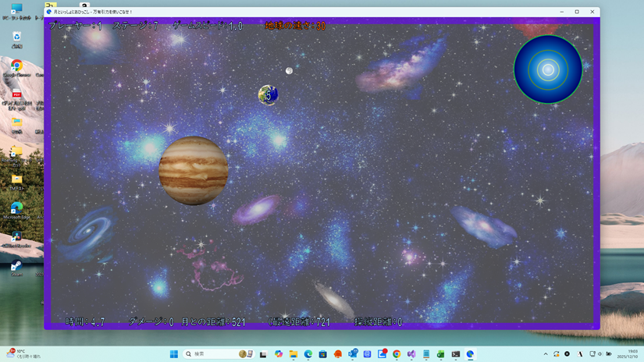644x362 pixels.
Task: Open File Explorer from the taskbar
Action: pos(294,354)
